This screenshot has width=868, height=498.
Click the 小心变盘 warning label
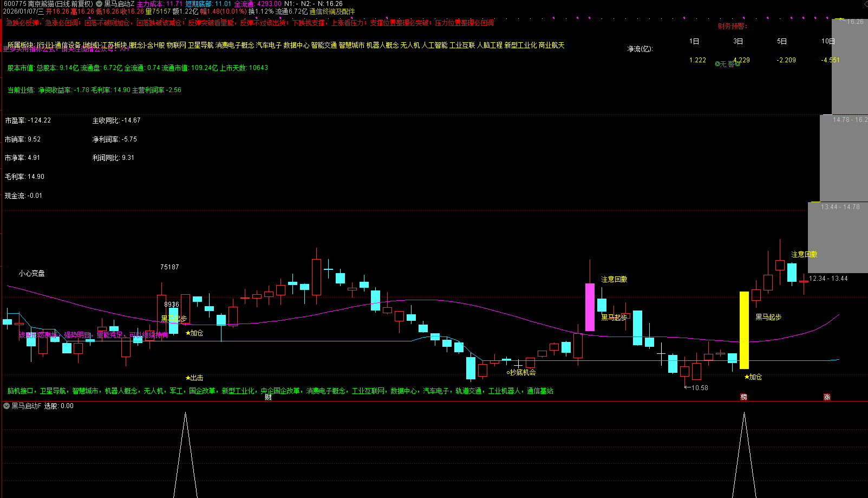click(x=31, y=274)
